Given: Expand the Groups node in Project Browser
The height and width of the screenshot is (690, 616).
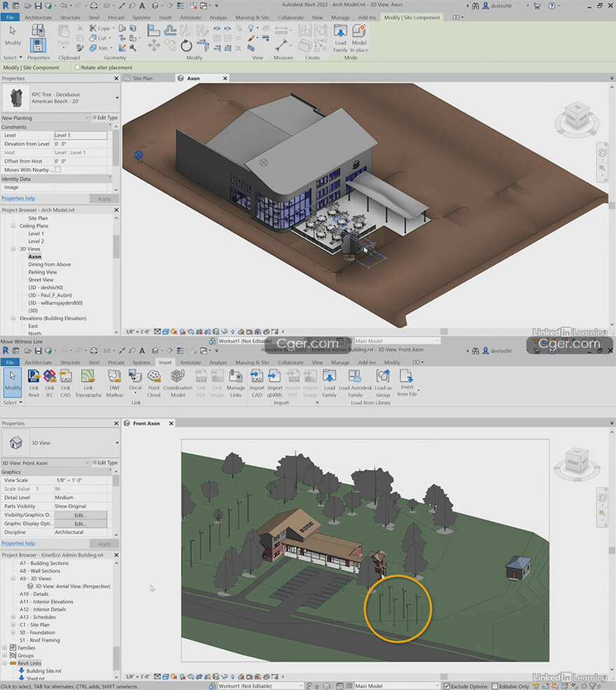Looking at the screenshot, I should pos(5,656).
